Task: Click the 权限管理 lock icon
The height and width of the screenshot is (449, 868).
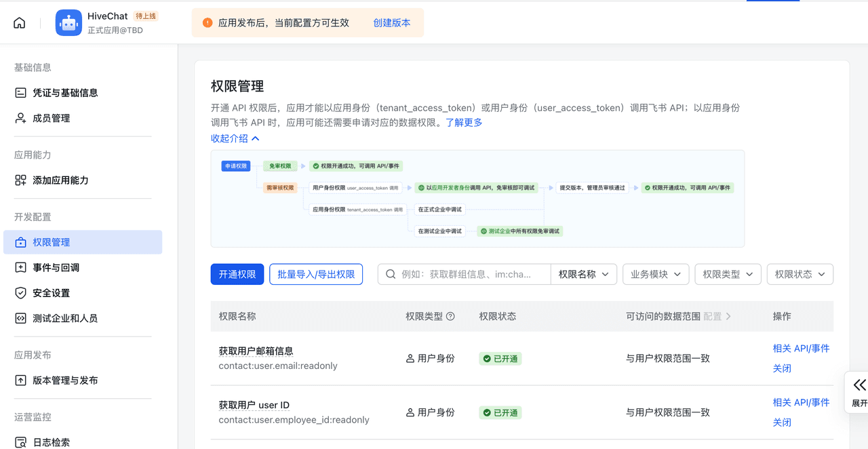Action: coord(20,242)
